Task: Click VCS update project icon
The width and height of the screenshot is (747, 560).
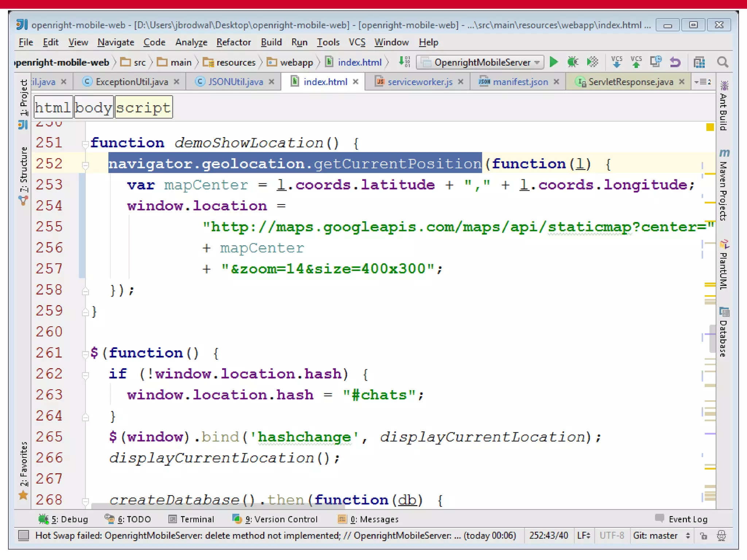Action: click(x=616, y=62)
